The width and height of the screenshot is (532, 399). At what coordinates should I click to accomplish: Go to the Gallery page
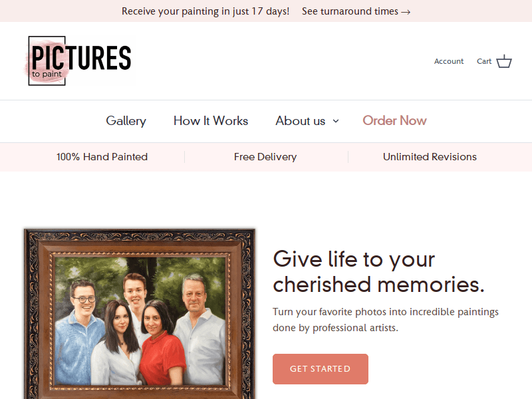(126, 121)
